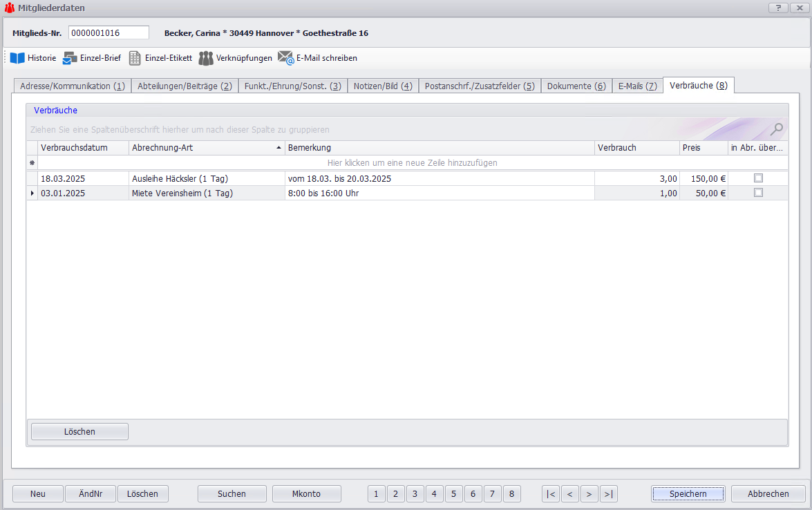The width and height of the screenshot is (812, 510).
Task: Switch to the Adresse/Kommunikation tab
Action: coord(73,86)
